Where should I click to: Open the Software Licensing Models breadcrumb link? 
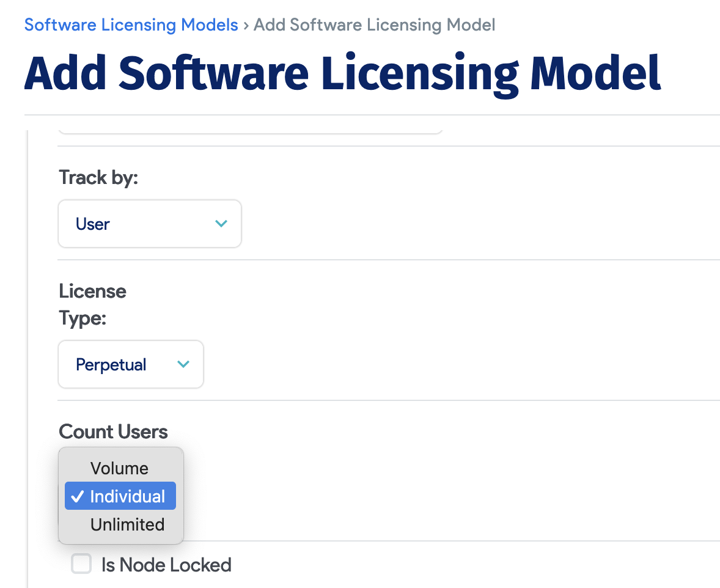click(x=131, y=25)
